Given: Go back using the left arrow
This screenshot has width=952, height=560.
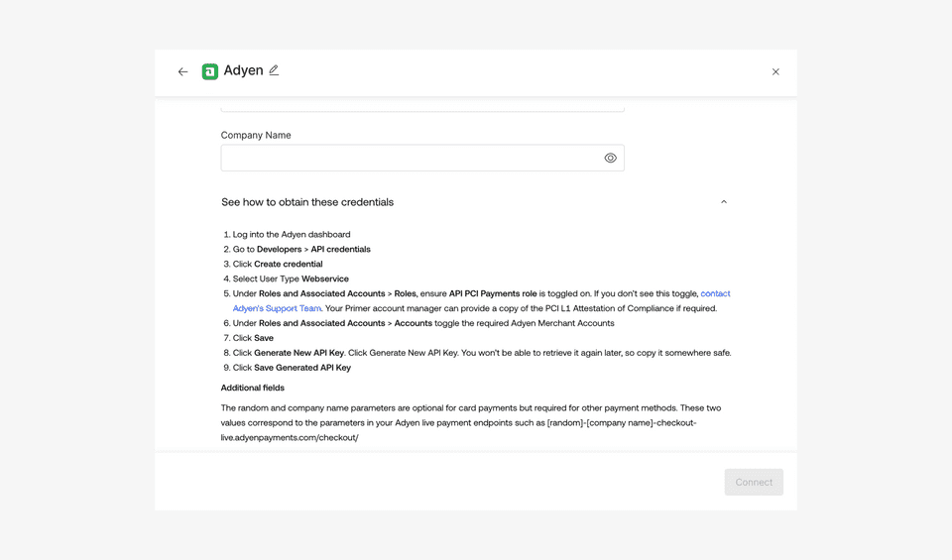Looking at the screenshot, I should [x=182, y=71].
